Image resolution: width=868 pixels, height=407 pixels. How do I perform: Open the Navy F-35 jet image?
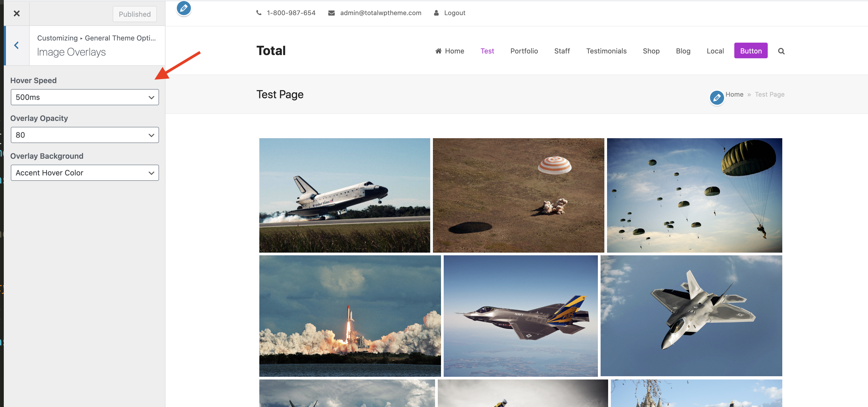(x=520, y=316)
